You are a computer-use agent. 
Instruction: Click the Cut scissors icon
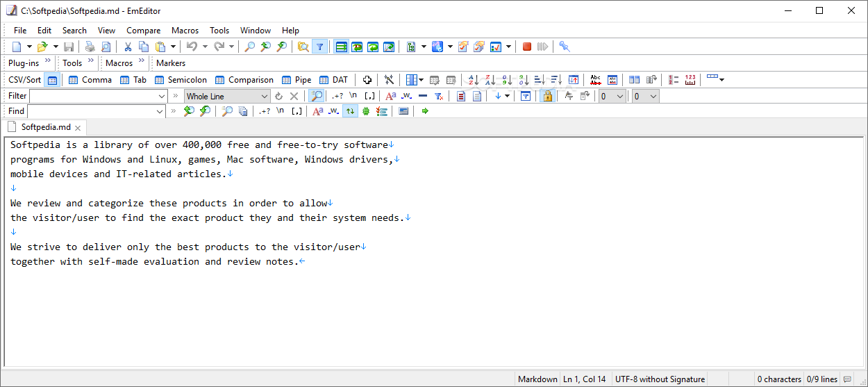click(128, 47)
